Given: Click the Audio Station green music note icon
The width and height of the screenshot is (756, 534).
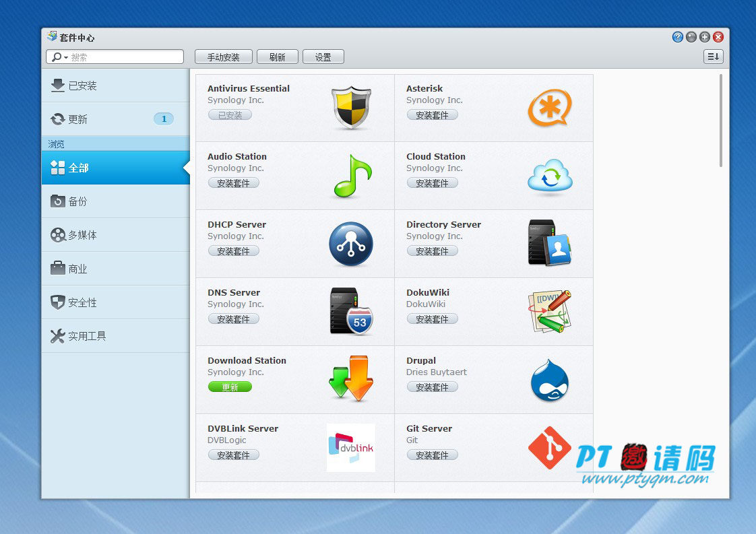Looking at the screenshot, I should coord(352,176).
